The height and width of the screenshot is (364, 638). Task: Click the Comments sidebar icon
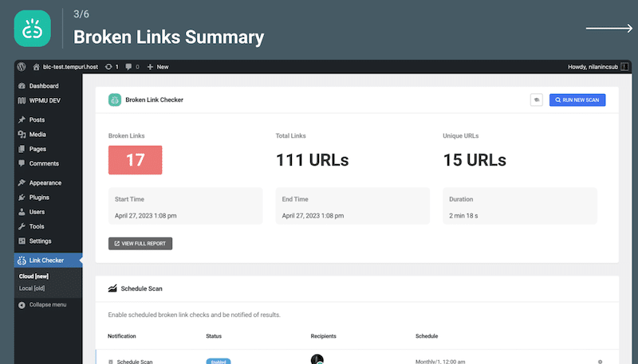[x=22, y=163]
